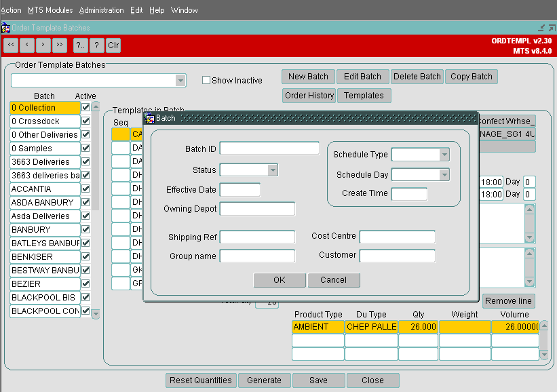Image resolution: width=557 pixels, height=392 pixels.
Task: Open the Action menu
Action: tap(11, 10)
